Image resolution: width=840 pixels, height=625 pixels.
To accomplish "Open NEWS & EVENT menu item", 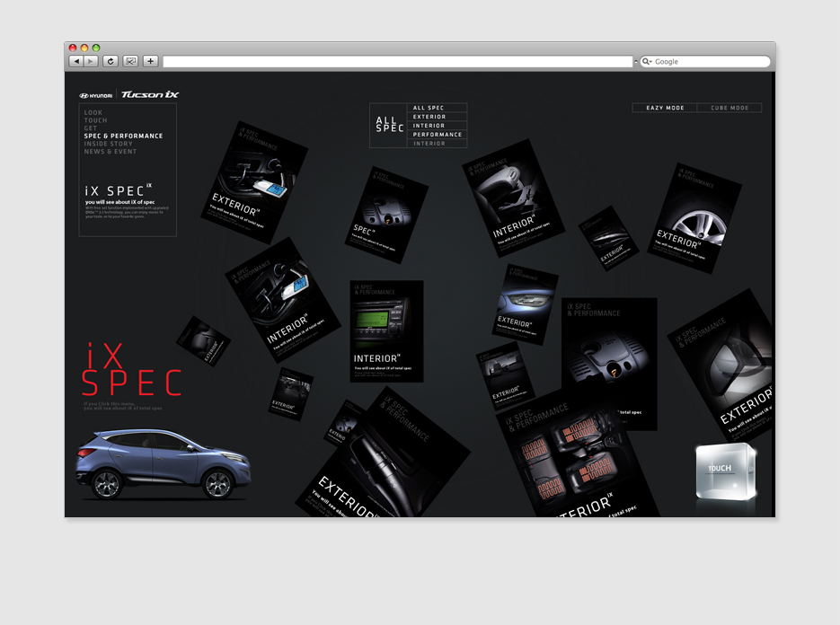I will click(111, 152).
